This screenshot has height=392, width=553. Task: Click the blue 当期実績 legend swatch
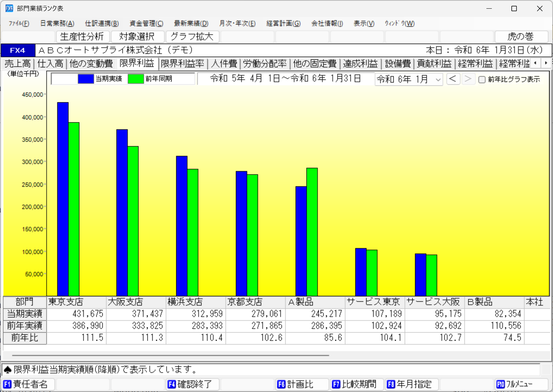pos(86,79)
